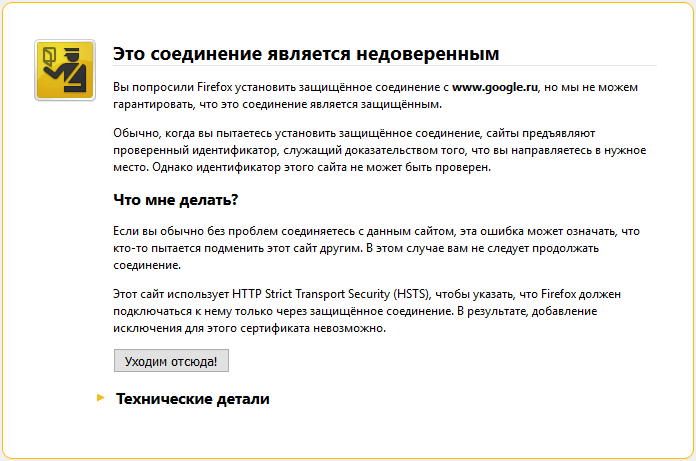Click the separator line under the main heading

click(385, 66)
